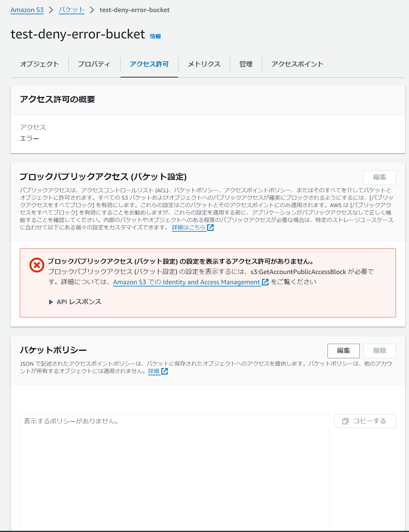Click the 情報 info link beside bucket name
The image size is (409, 532).
point(155,37)
